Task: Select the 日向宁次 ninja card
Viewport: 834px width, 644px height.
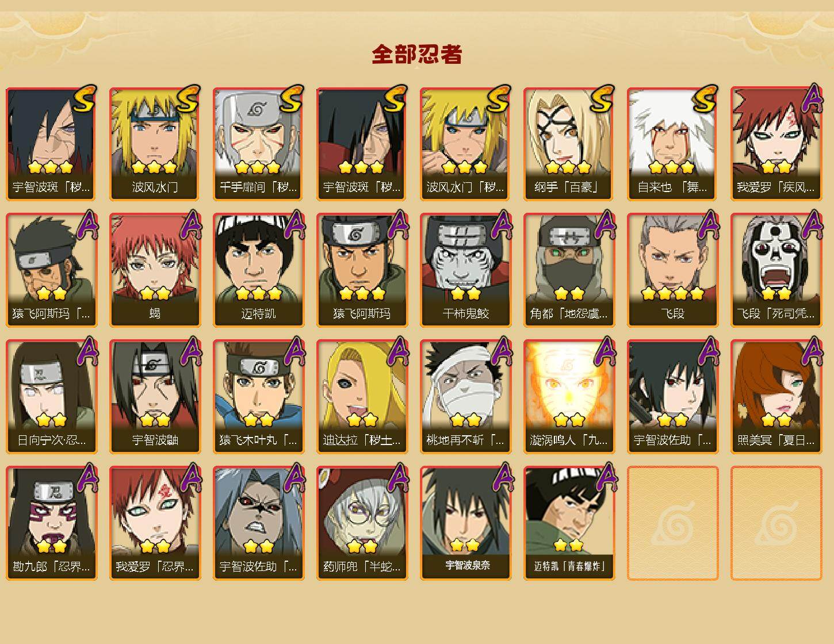Action: (52, 396)
